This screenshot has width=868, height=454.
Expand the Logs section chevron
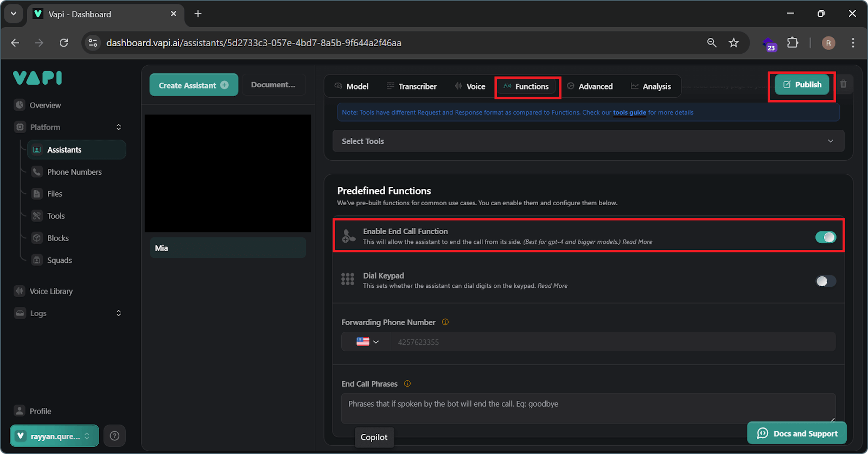[x=118, y=313]
